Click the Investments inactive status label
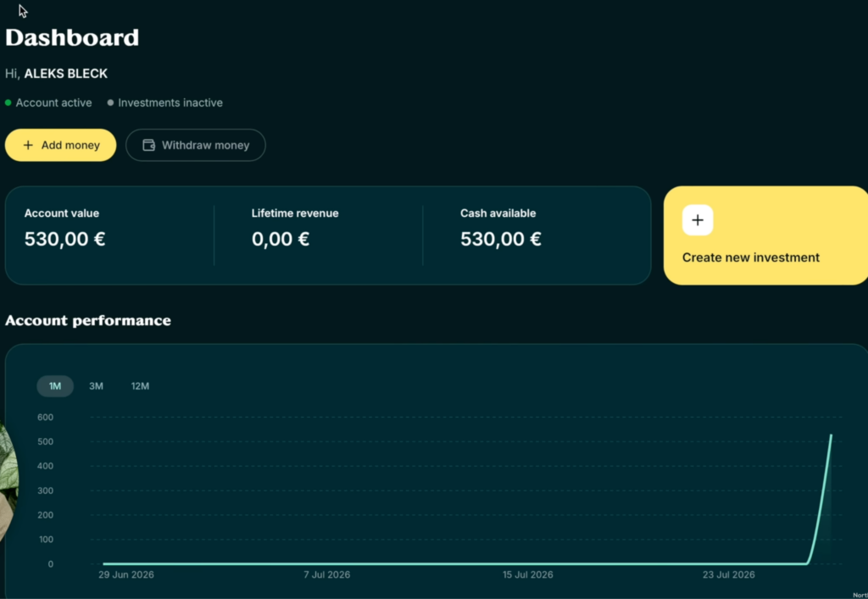The height and width of the screenshot is (599, 868). (170, 103)
